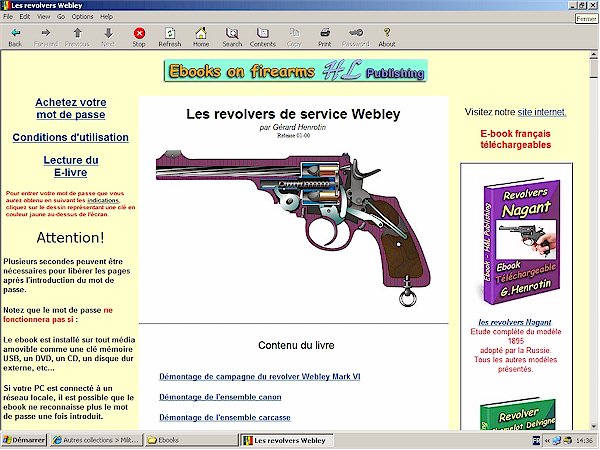Viewport: 600px width, 450px height.
Task: Click the title 'Les revolvers de service Webley'
Action: 293,114
